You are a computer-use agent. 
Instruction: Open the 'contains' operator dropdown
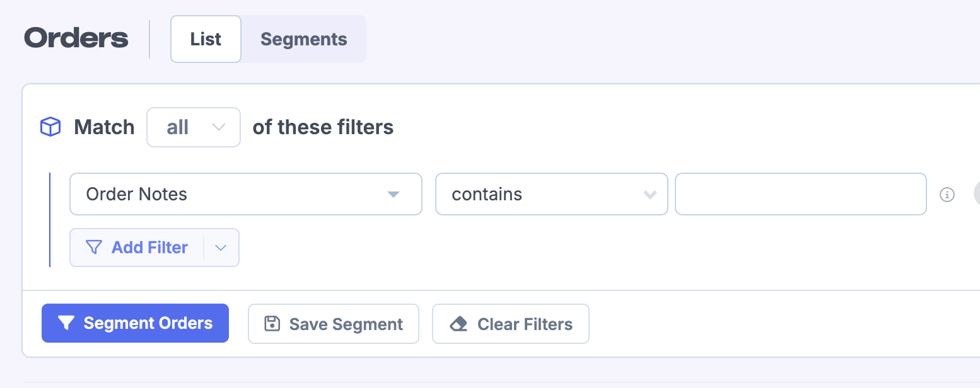(551, 194)
